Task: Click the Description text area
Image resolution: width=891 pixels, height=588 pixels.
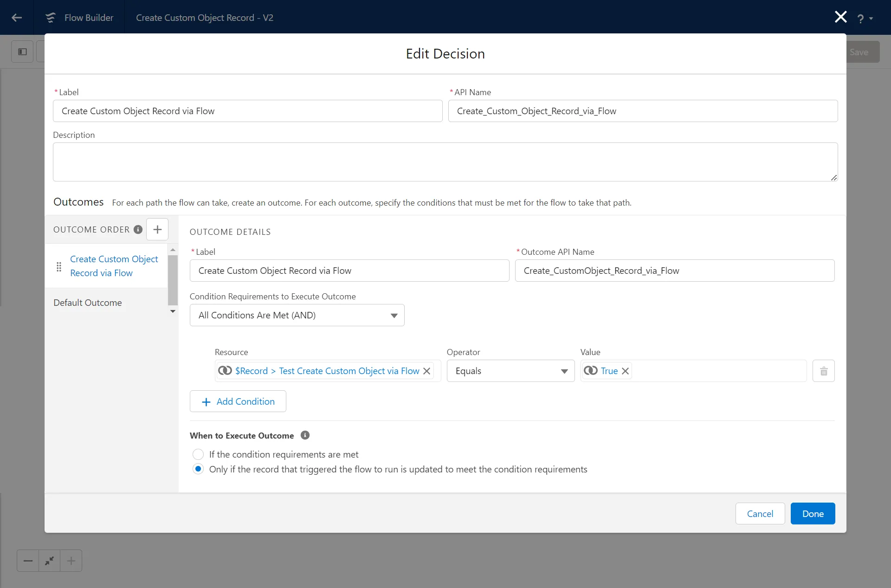Action: 445,162
